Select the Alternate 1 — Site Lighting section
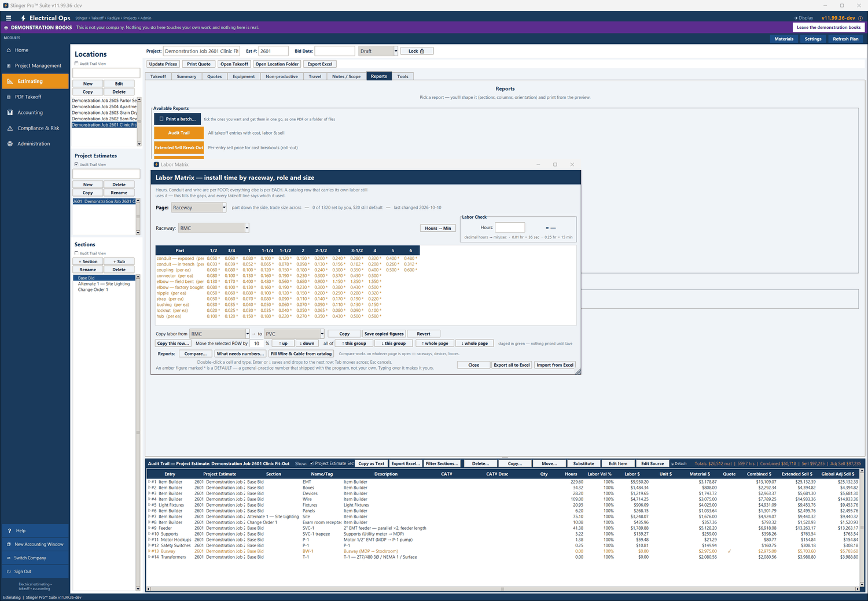 click(x=104, y=284)
